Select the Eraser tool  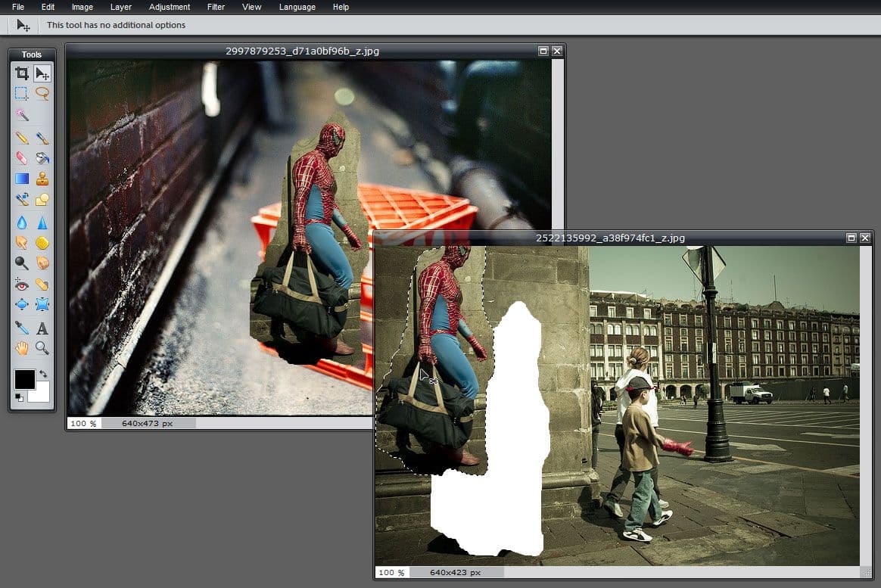[x=22, y=158]
